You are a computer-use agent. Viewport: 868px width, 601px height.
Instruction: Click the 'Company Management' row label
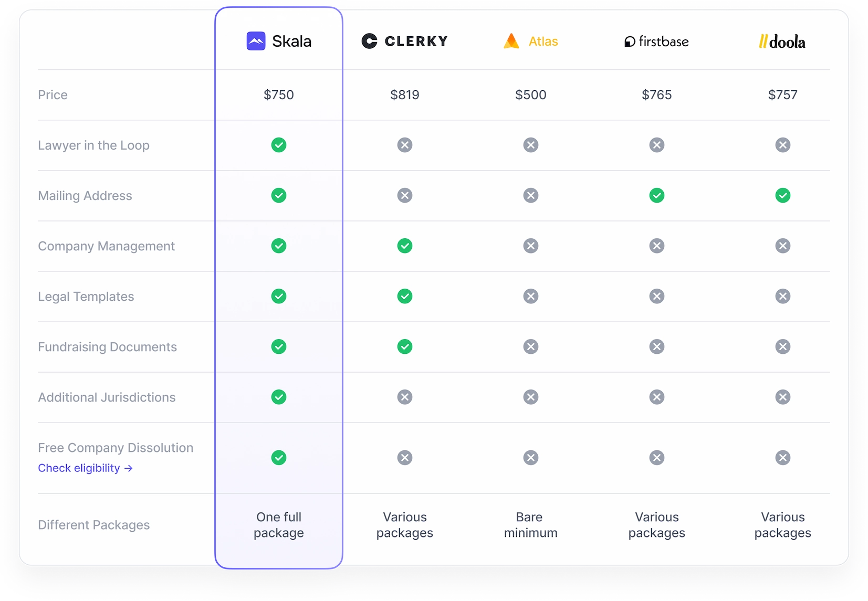point(106,246)
